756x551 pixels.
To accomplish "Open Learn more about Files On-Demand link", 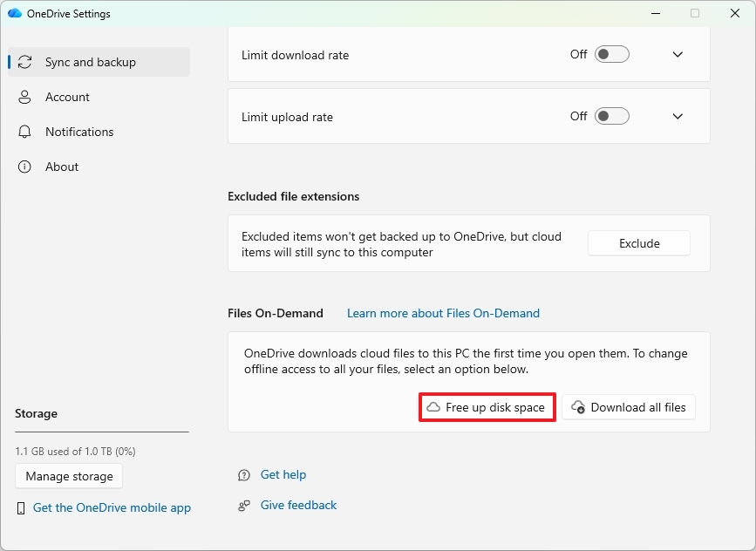I will [443, 313].
